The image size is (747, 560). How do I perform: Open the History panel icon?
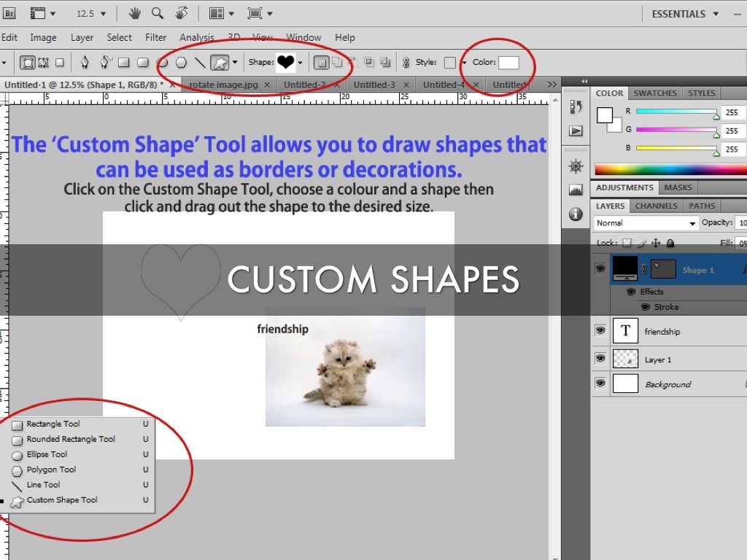(x=576, y=107)
